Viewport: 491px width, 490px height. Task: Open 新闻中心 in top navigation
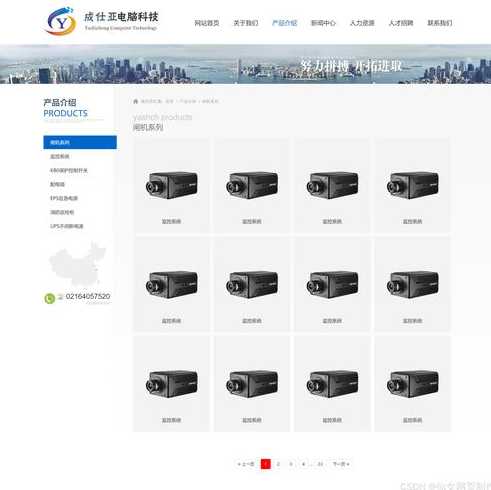coord(323,23)
